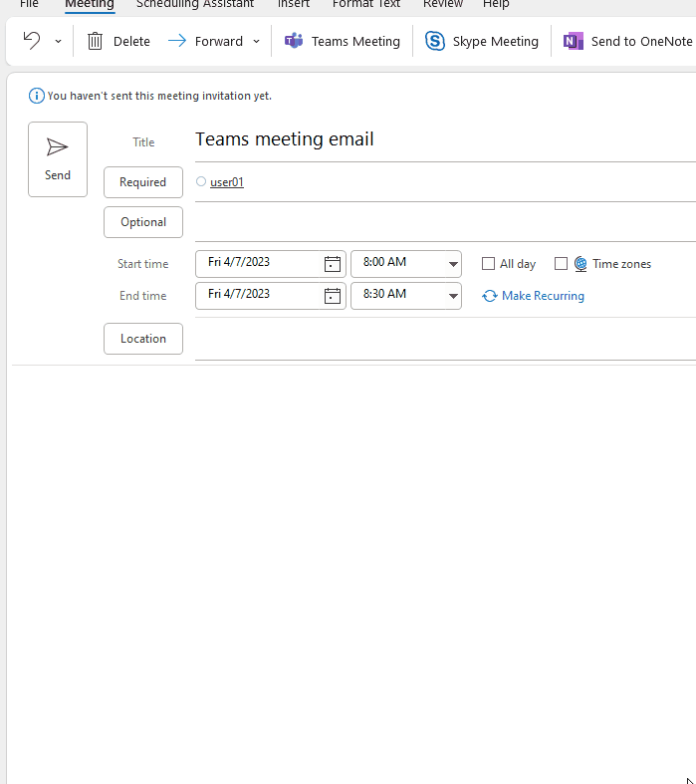Viewport: 696px width, 784px height.
Task: Click the Start time date field
Action: pyautogui.click(x=257, y=264)
